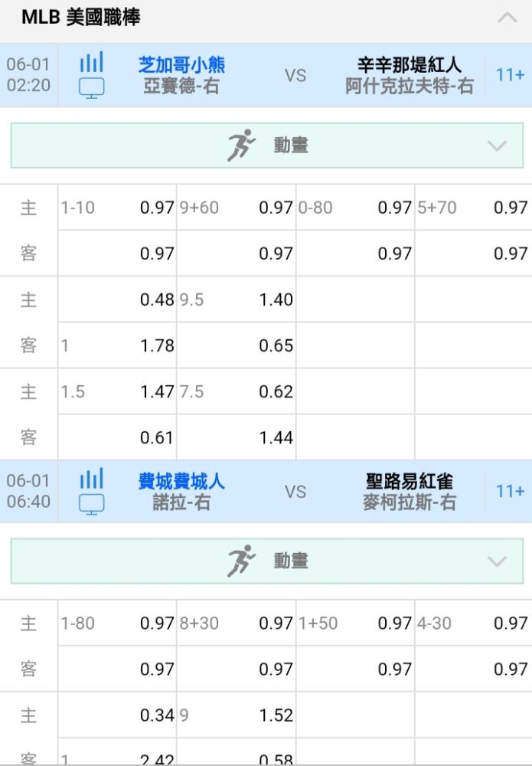532x766 pixels.
Task: Select home odds 0.34 in Phillies game
Action: pos(117,715)
